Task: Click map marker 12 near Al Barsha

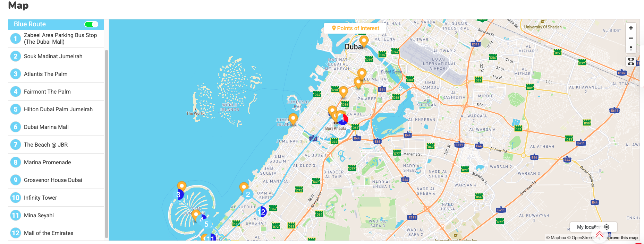Action: pyautogui.click(x=261, y=211)
